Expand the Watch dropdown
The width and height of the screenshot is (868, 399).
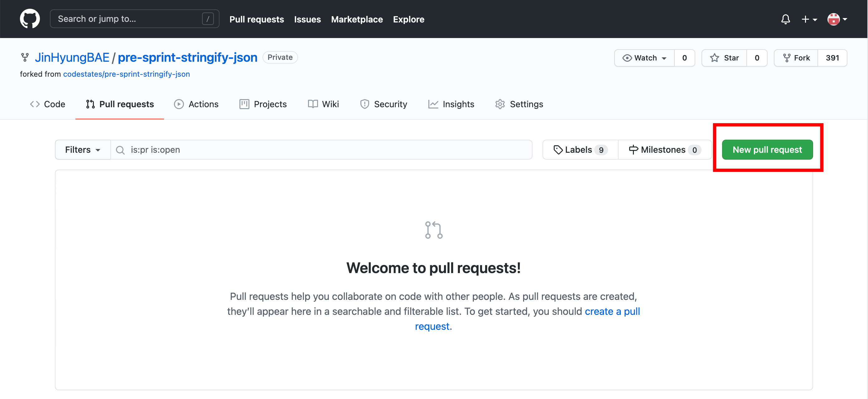[x=644, y=58]
